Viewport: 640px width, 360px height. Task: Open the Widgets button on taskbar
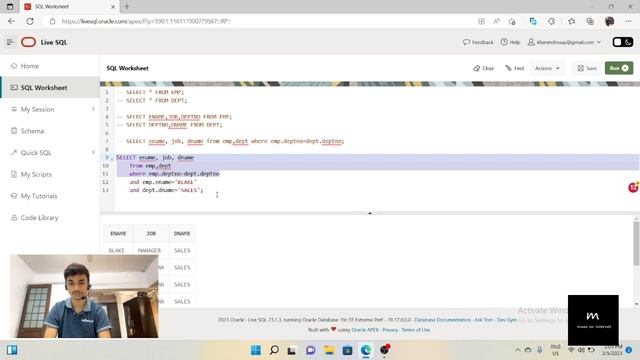pos(12,350)
